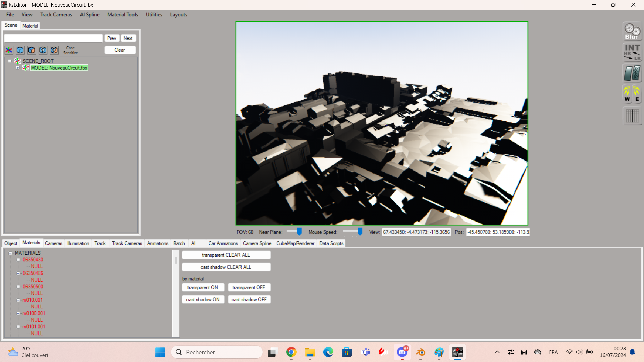Screen dimensions: 644x362
Task: Click the cast shadow OFF button
Action: (249, 299)
